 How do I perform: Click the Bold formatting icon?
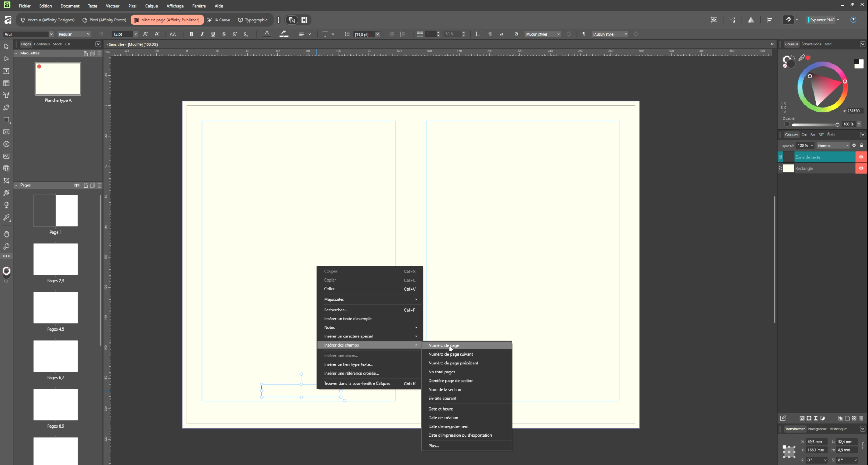click(x=191, y=34)
